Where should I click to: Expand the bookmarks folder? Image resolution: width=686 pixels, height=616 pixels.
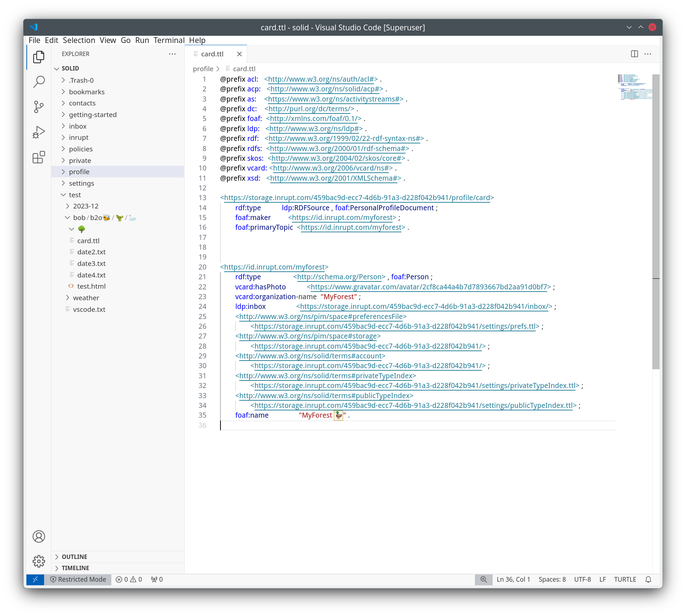click(118, 92)
